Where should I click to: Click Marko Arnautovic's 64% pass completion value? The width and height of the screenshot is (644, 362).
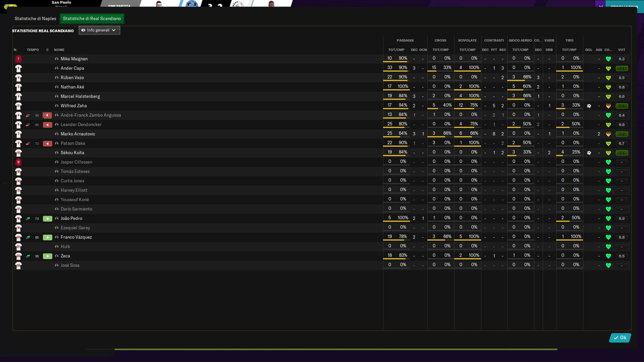403,134
